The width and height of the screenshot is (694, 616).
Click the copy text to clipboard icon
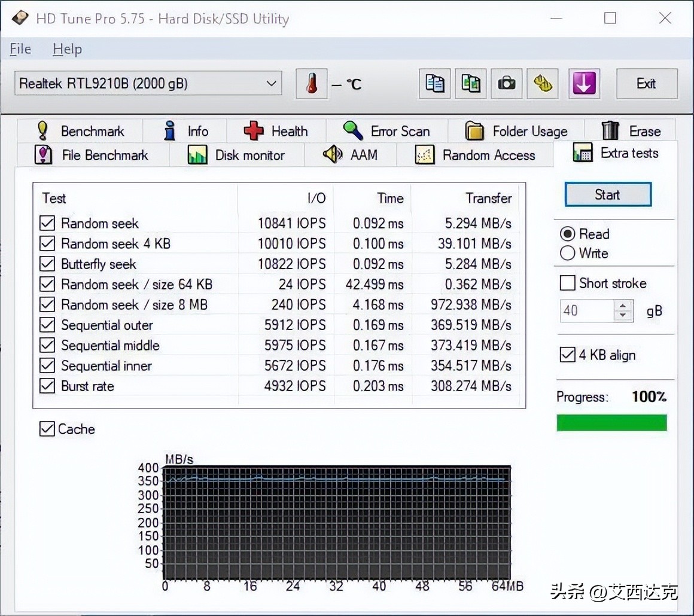[x=434, y=84]
